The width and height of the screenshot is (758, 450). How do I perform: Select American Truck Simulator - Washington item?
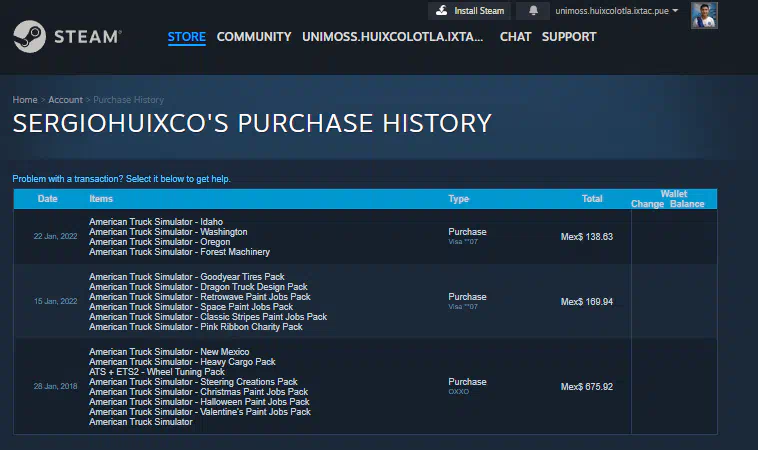pyautogui.click(x=168, y=232)
